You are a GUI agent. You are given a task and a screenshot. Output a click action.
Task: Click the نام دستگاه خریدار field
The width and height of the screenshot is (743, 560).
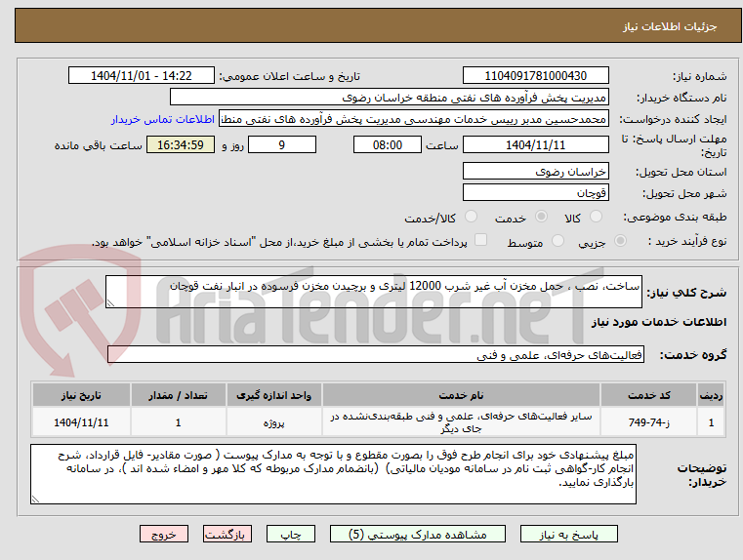coord(389,97)
